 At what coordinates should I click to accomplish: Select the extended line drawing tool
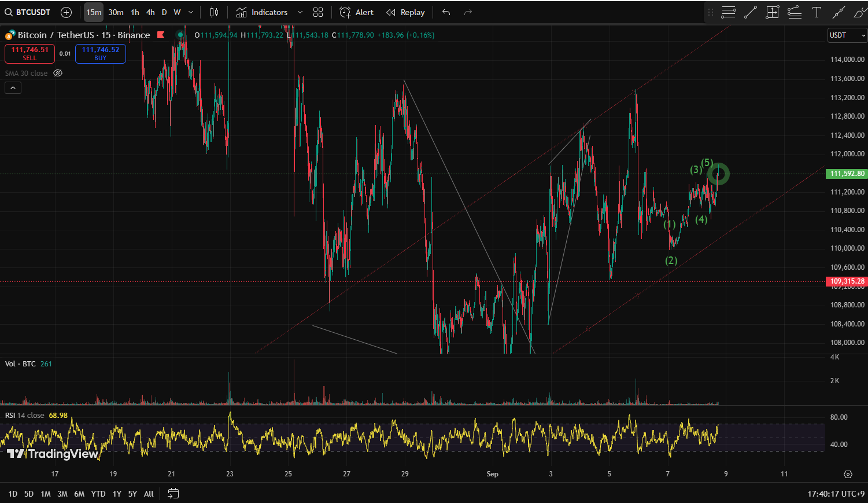[839, 12]
